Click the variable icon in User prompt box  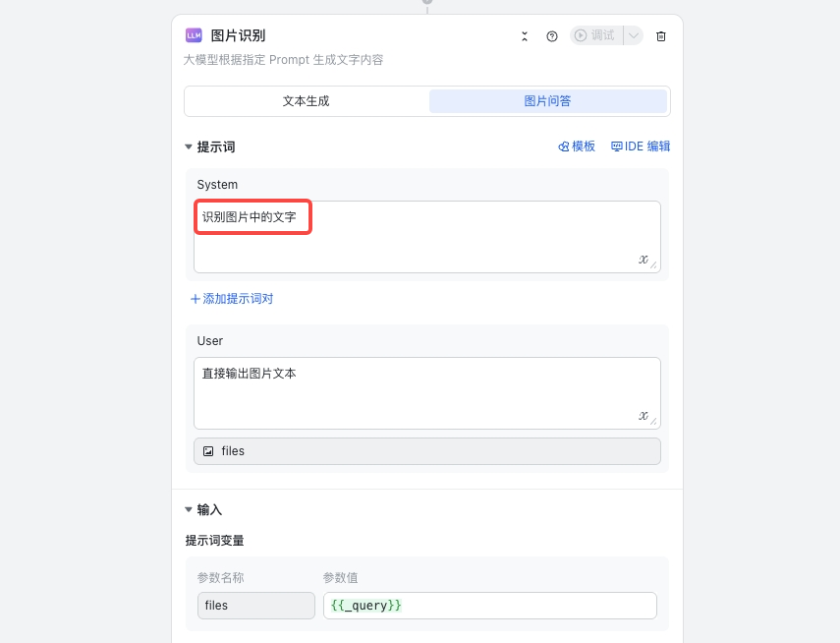[644, 416]
